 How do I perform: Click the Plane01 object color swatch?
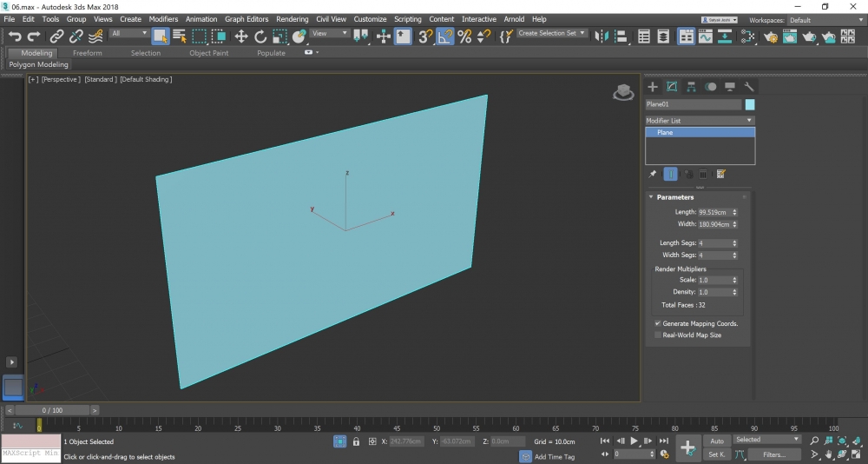tap(750, 104)
